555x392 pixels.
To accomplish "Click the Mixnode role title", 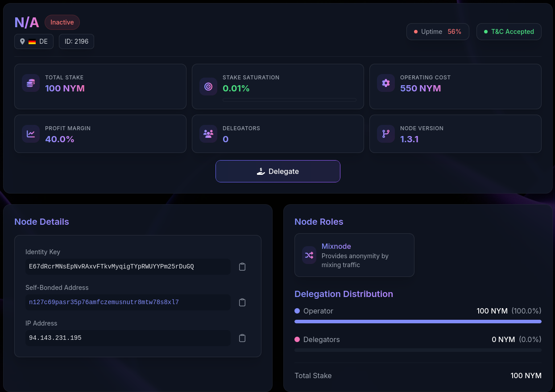I will [x=336, y=246].
